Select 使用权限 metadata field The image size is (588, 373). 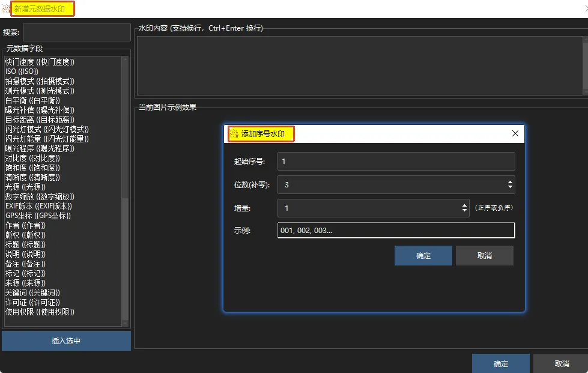40,312
